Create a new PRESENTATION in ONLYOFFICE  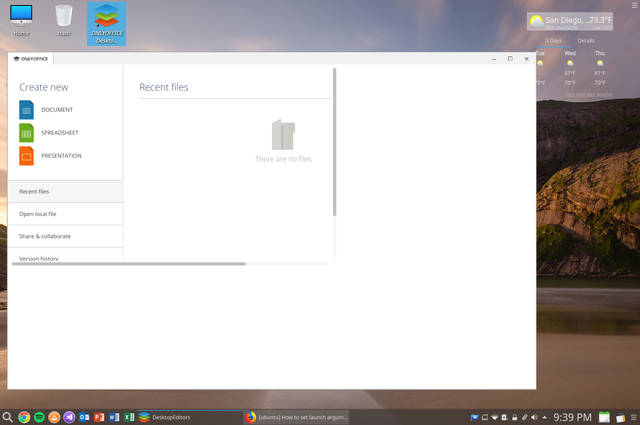point(50,156)
